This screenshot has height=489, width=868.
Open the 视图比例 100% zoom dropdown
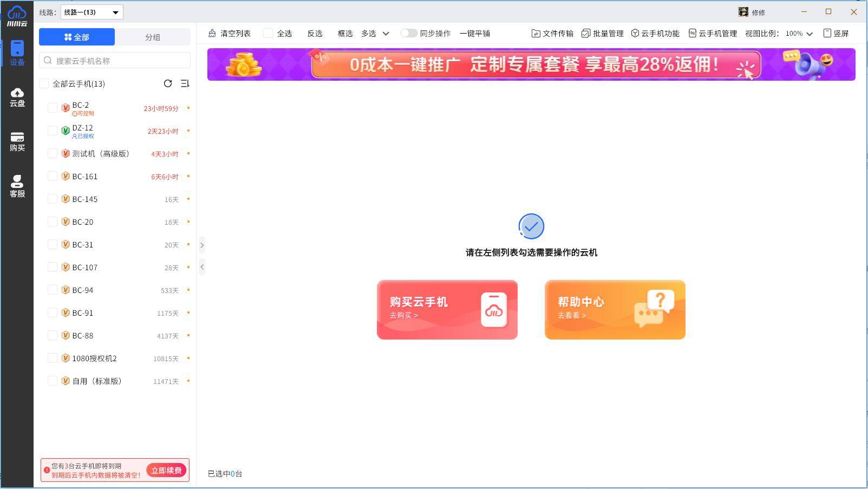(799, 34)
